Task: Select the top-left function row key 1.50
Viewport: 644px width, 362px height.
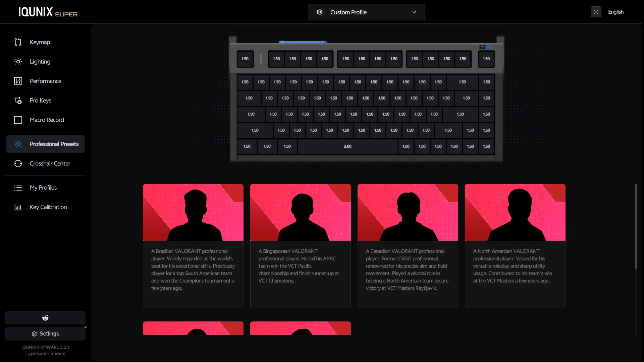Action: click(245, 59)
